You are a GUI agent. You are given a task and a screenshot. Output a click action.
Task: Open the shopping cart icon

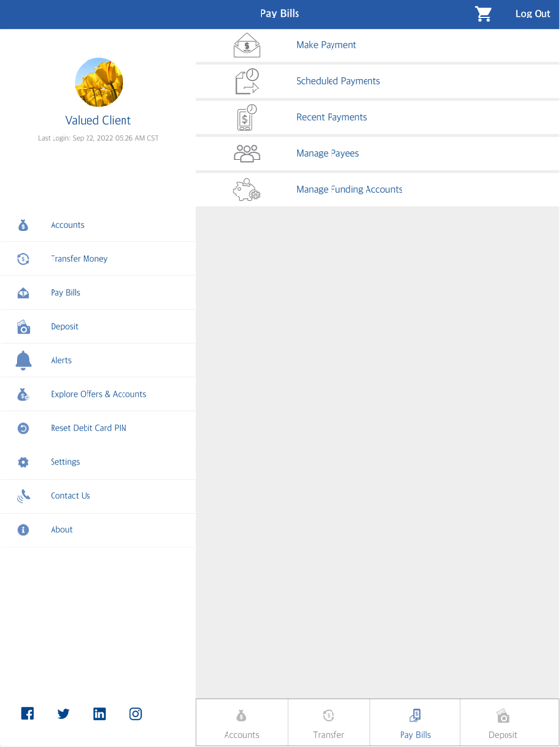point(483,14)
